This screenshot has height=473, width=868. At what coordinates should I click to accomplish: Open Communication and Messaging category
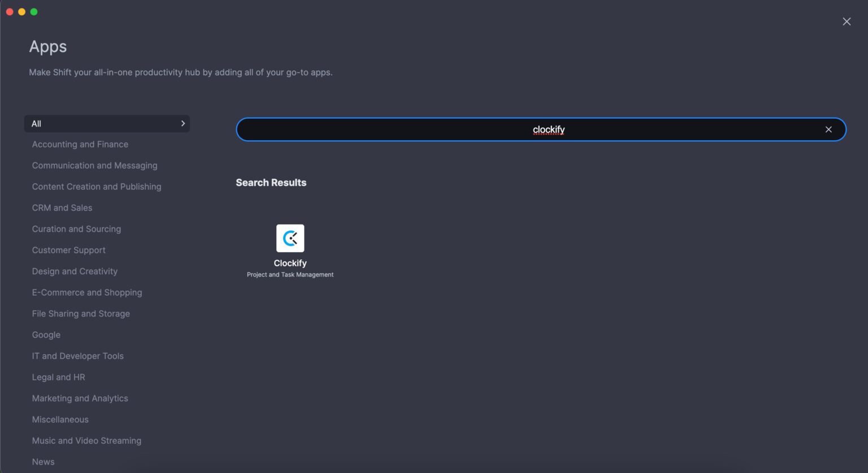pyautogui.click(x=94, y=166)
